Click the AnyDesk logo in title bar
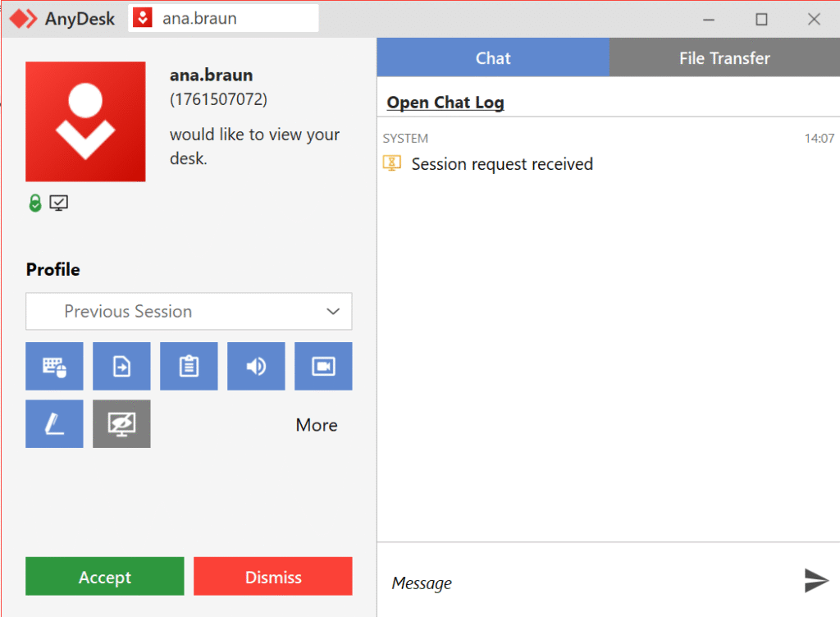Image resolution: width=840 pixels, height=617 pixels. coord(24,18)
